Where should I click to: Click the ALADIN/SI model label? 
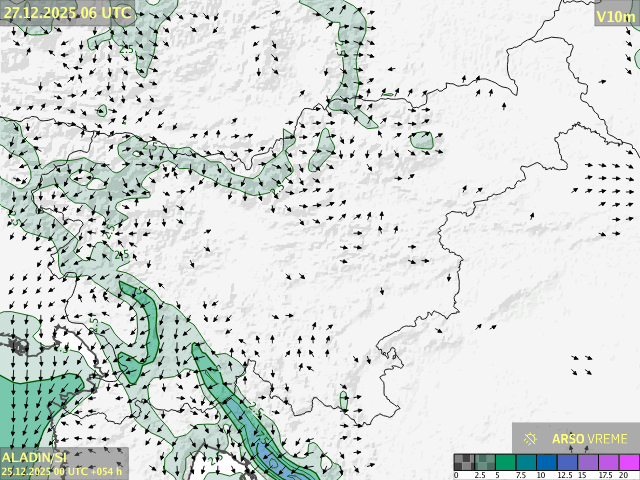click(x=35, y=457)
